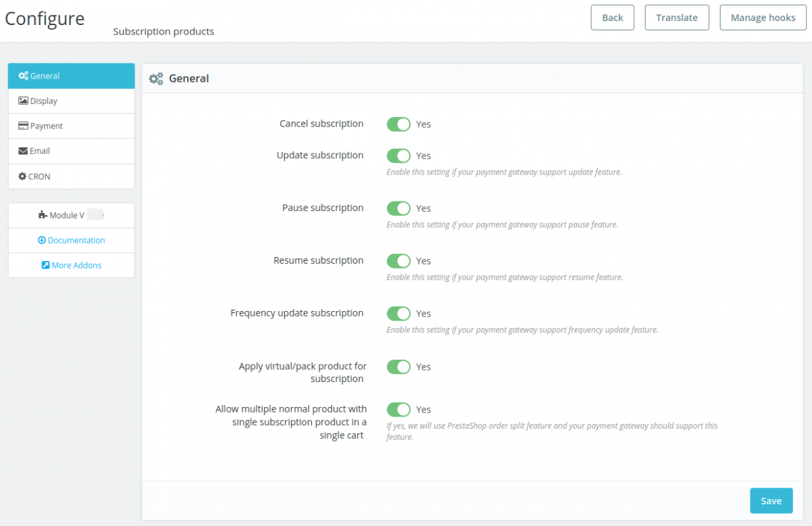Screen dimensions: 812x526
Task: Click the picture icon beside Display
Action: tap(23, 101)
